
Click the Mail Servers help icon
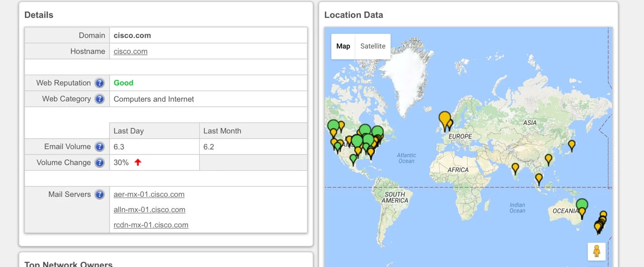[100, 195]
